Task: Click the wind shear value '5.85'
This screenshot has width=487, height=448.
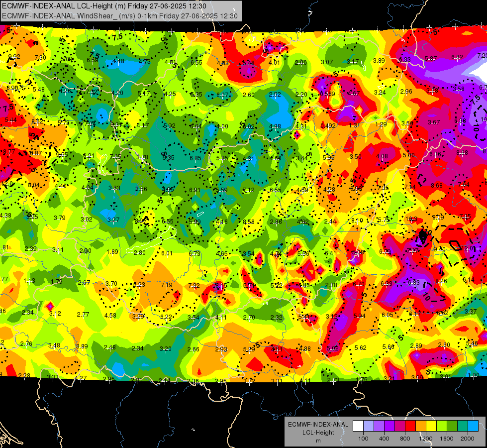Action: 222,158
